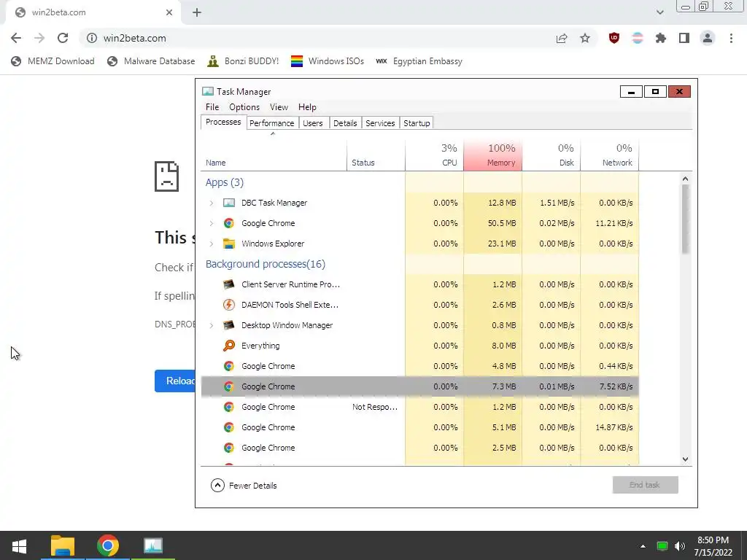Switch to the Performance tab
Viewport: 747px width, 560px height.
click(272, 122)
